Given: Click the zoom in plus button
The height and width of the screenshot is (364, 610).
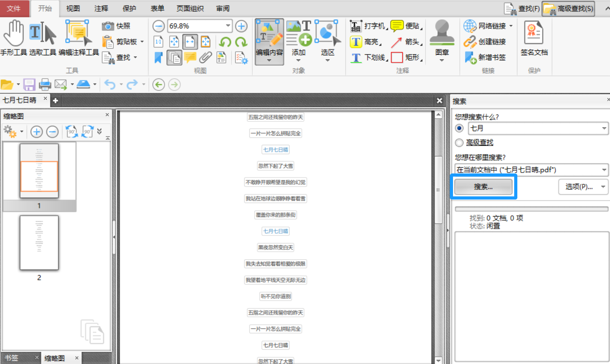Looking at the screenshot, I should tap(242, 26).
